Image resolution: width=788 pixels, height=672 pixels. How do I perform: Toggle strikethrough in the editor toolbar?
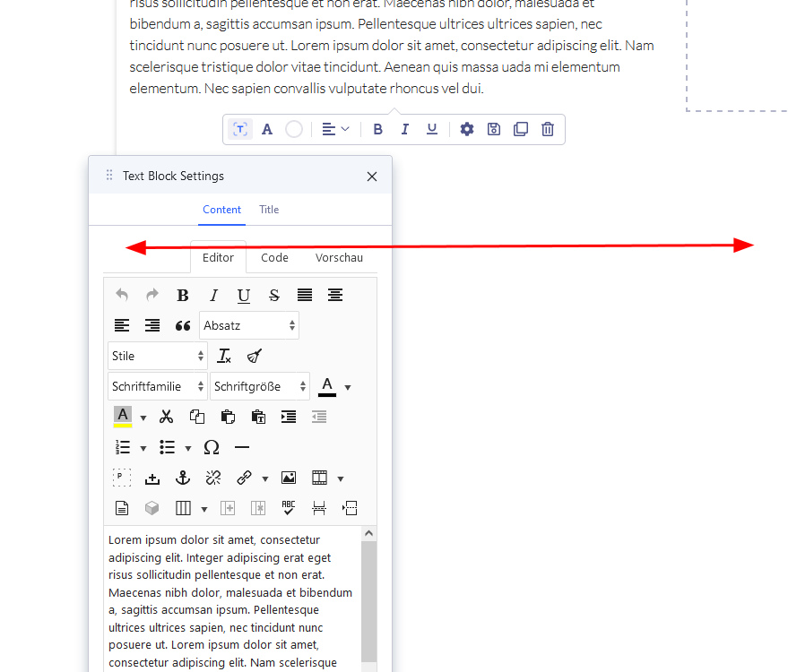point(274,295)
